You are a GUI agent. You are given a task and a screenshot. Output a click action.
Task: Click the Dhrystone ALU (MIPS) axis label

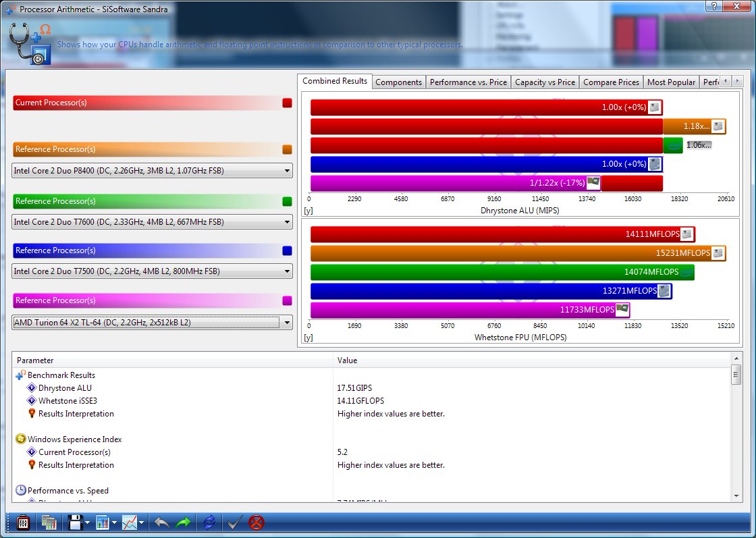pyautogui.click(x=520, y=211)
